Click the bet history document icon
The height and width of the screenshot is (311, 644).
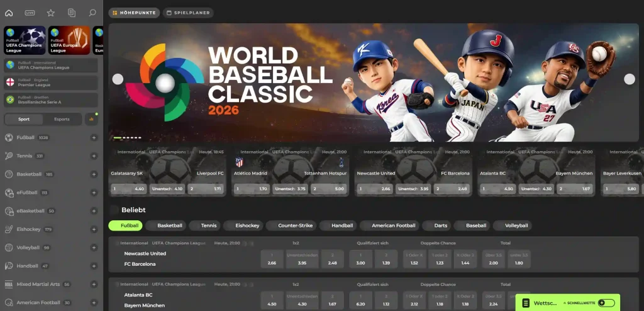72,13
